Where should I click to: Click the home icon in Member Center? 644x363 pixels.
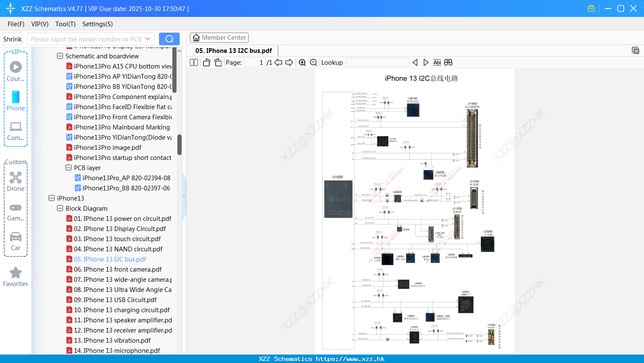(x=196, y=38)
